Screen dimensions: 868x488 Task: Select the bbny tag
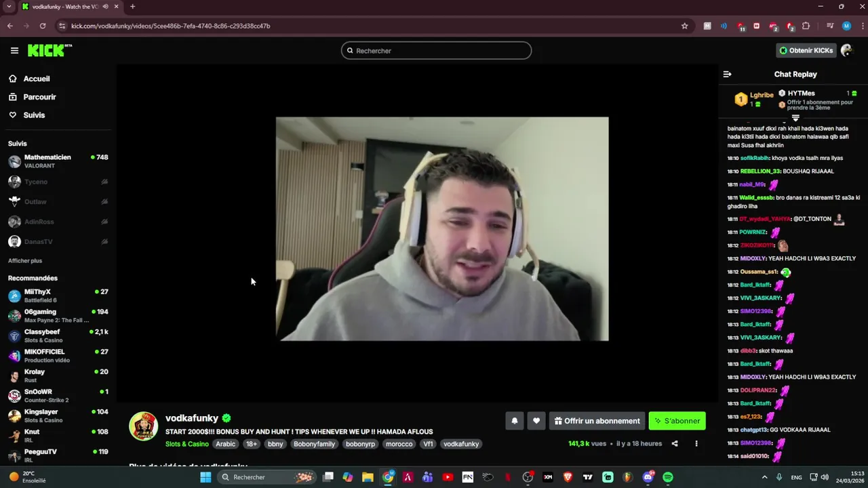(275, 444)
